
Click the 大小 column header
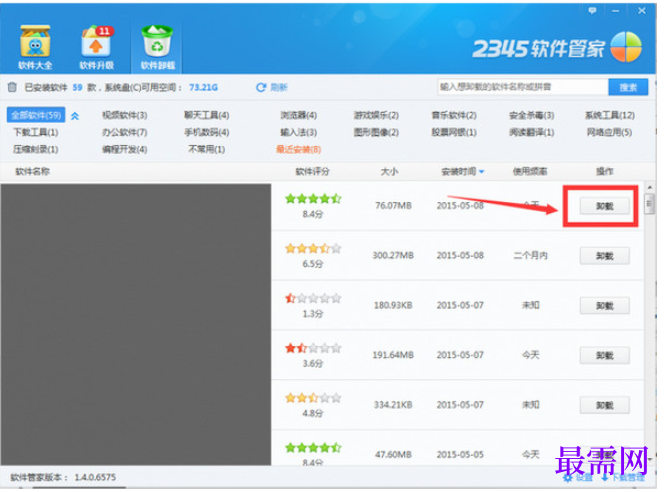coord(389,171)
